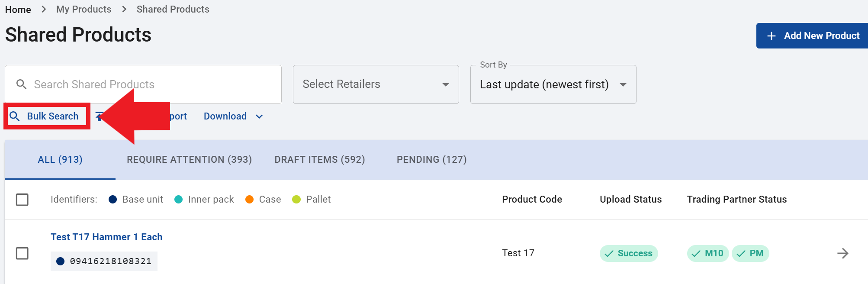
Task: Click the breadcrumb chevron after Home
Action: [44, 9]
